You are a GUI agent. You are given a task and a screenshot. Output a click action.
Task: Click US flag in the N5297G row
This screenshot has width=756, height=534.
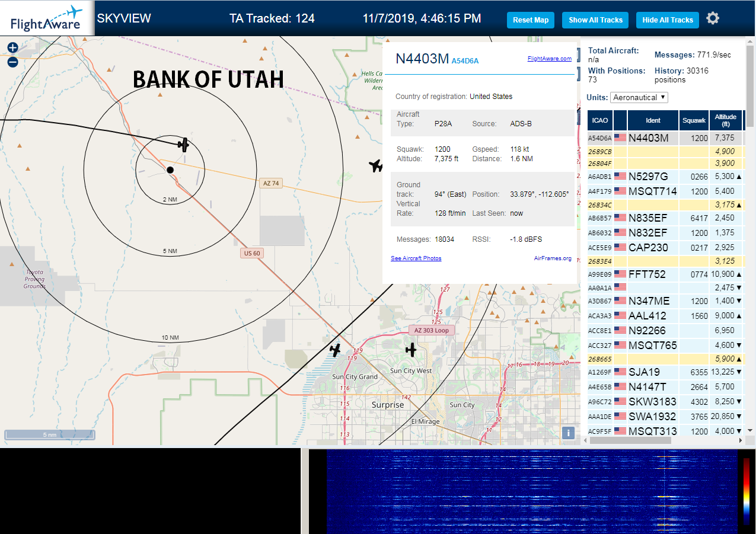[x=620, y=176]
